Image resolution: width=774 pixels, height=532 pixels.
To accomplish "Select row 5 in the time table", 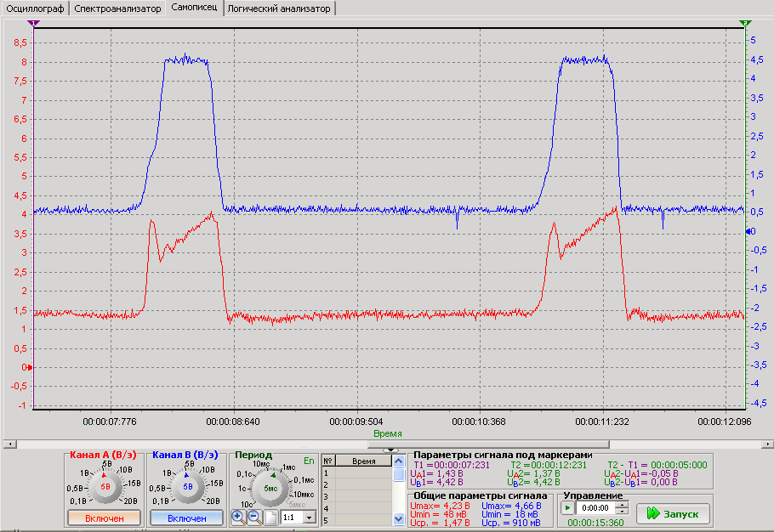I will (x=357, y=520).
